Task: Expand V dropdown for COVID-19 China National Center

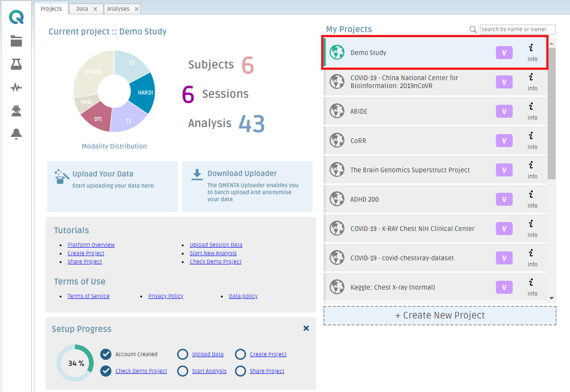Action: point(504,82)
